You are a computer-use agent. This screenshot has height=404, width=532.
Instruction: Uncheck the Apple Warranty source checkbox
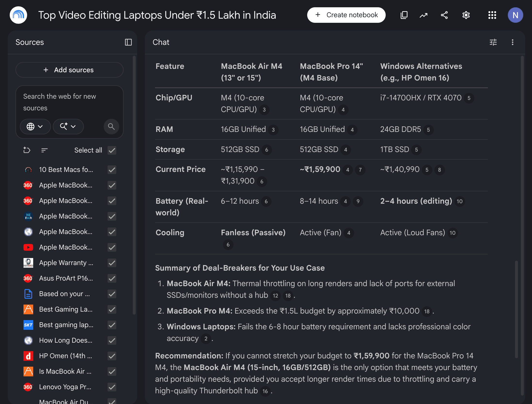point(112,263)
